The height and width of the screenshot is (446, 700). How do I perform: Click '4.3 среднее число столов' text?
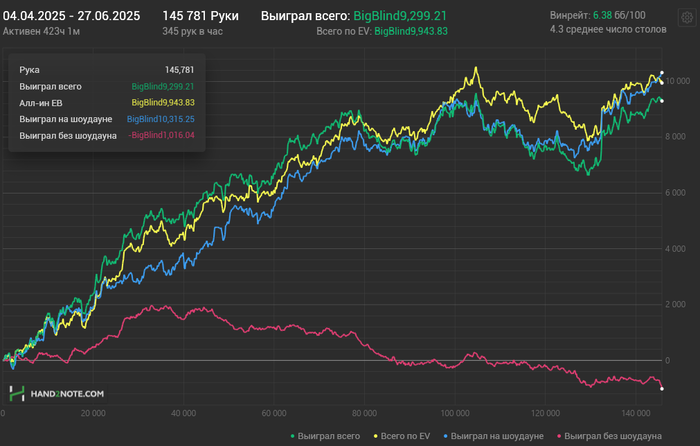click(608, 29)
